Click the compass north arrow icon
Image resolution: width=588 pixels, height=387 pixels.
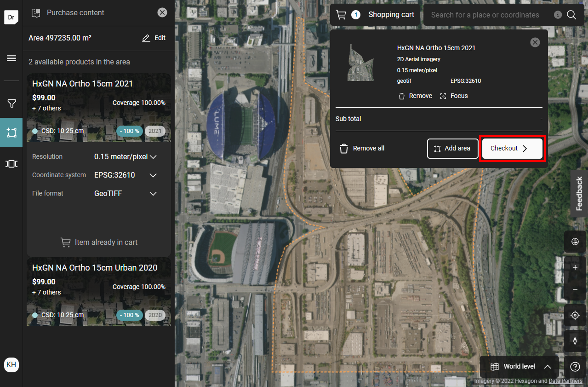click(575, 341)
